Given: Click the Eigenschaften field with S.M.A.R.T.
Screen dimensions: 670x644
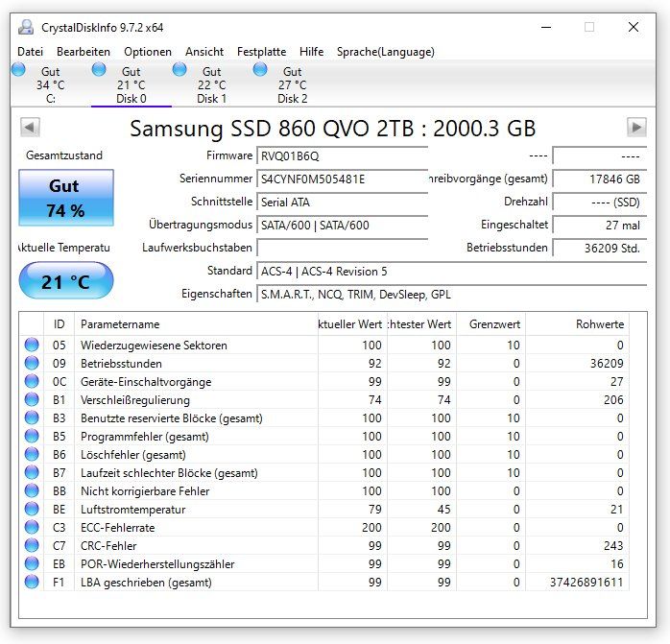Looking at the screenshot, I should (x=452, y=295).
